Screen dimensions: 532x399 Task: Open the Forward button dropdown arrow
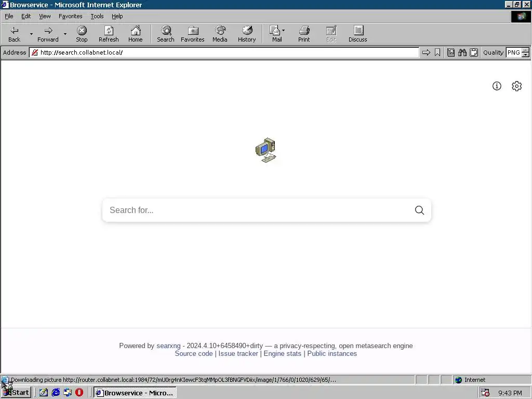pos(65,34)
